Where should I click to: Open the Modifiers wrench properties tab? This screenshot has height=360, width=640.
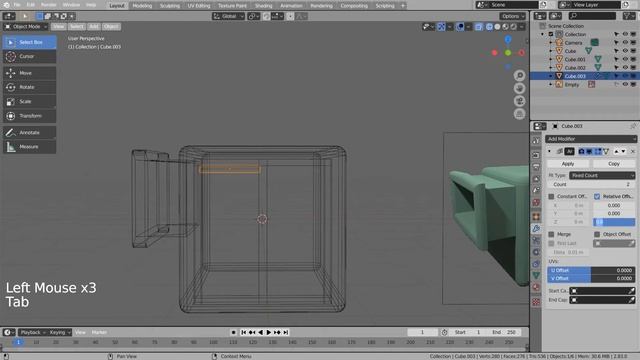pos(536,229)
